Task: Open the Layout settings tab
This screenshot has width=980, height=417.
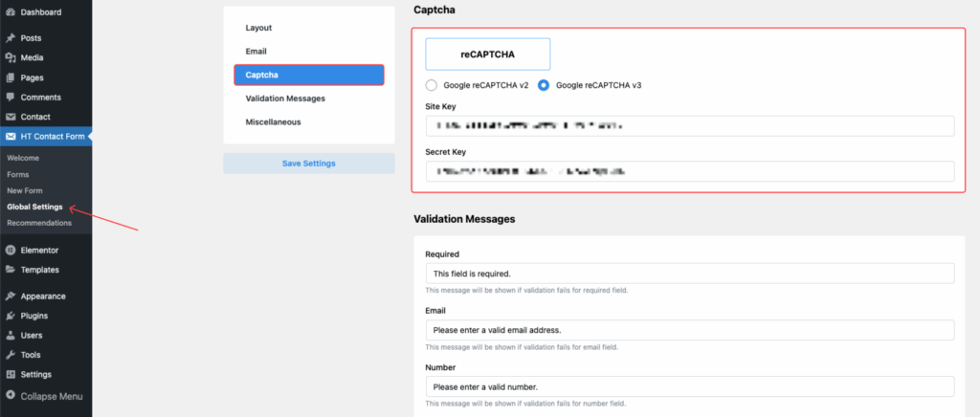Action: [259, 28]
